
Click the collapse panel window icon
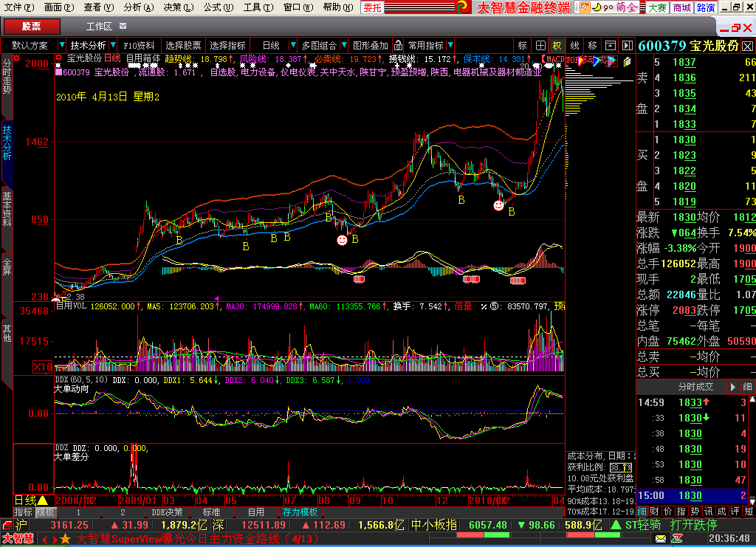611,45
